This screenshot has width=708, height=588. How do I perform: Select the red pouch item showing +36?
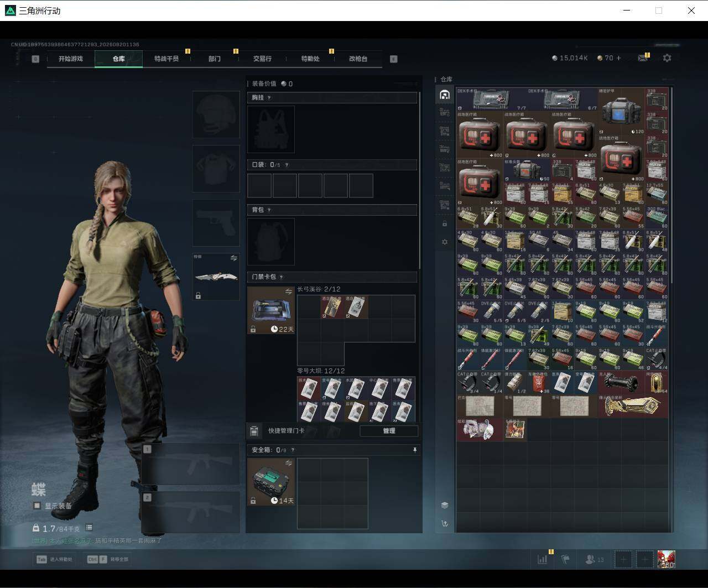pos(539,383)
